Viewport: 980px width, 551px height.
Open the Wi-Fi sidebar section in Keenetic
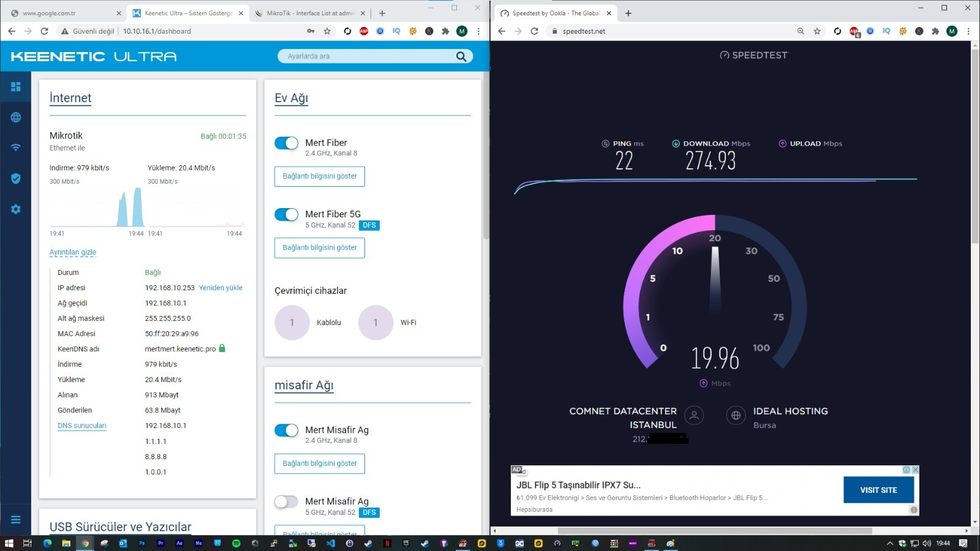(x=16, y=148)
